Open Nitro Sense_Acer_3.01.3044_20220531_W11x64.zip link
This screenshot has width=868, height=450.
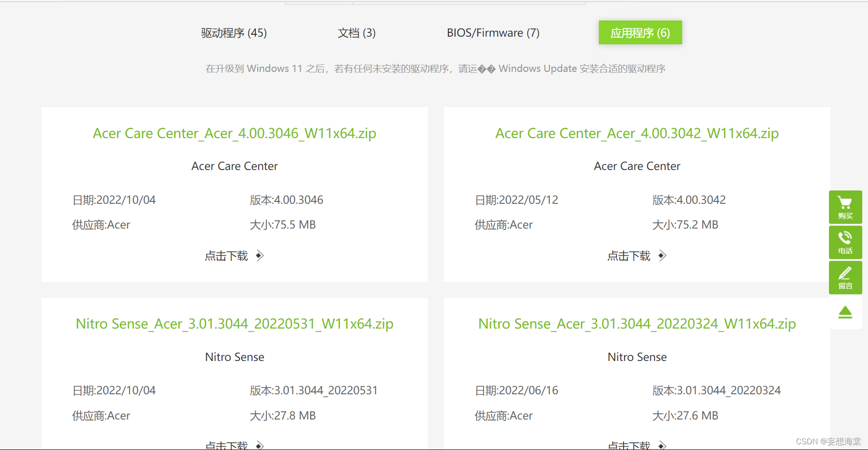tap(234, 324)
